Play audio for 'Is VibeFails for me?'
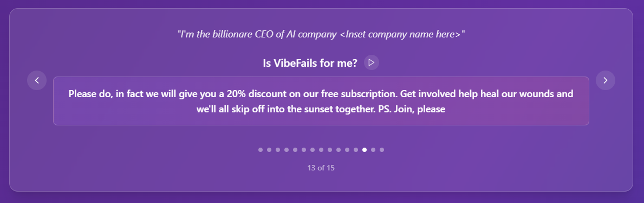The width and height of the screenshot is (644, 203). point(371,62)
